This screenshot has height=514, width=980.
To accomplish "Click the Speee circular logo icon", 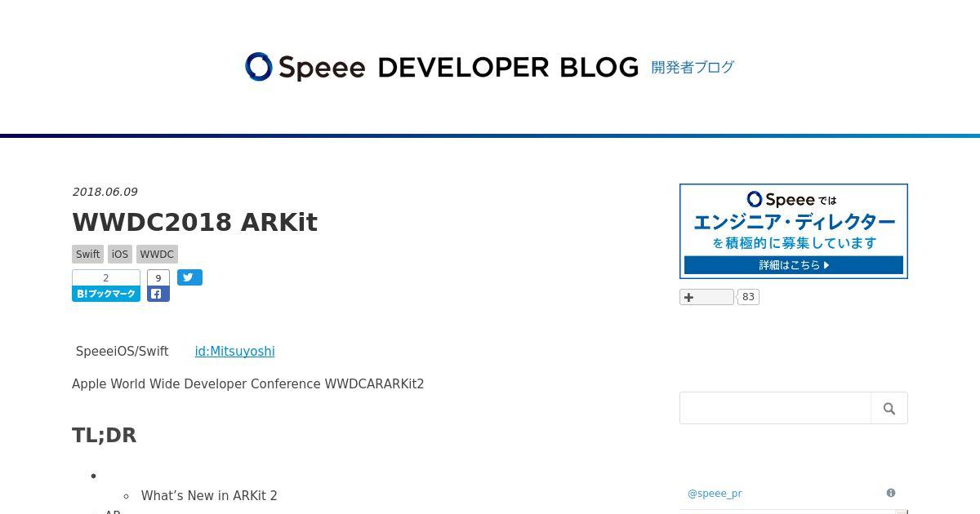I will coord(259,67).
